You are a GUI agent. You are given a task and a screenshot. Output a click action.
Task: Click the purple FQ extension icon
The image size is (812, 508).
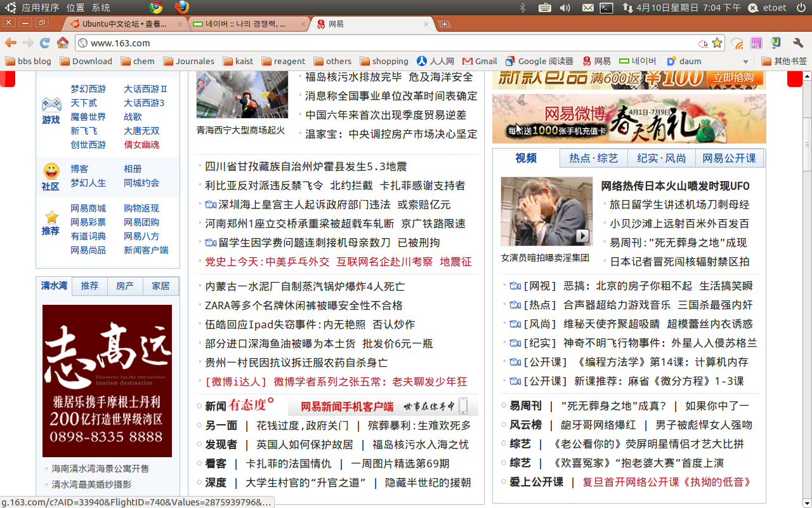pyautogui.click(x=756, y=43)
